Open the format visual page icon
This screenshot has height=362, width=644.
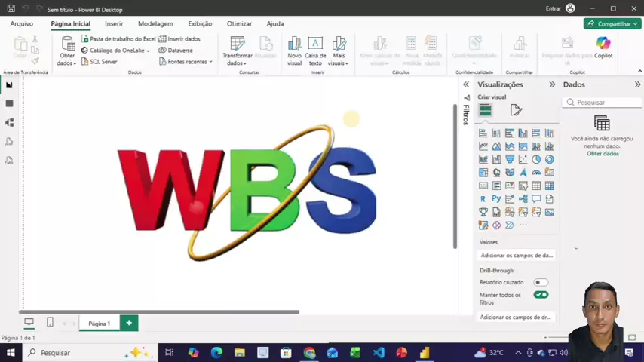point(516,110)
